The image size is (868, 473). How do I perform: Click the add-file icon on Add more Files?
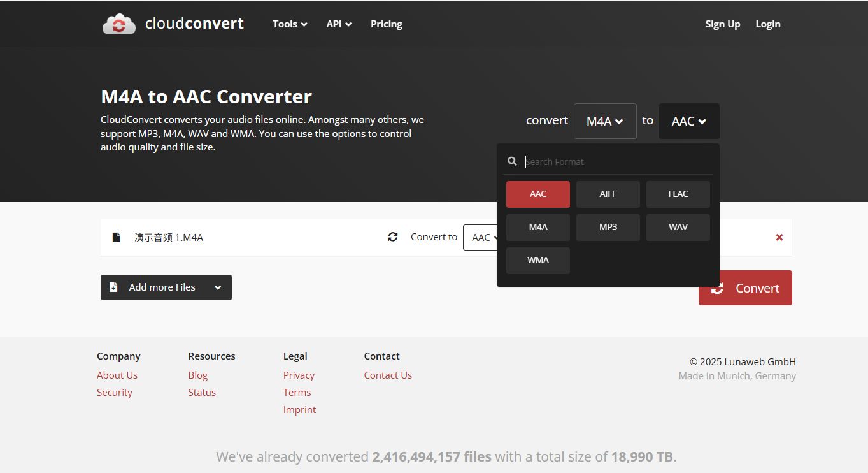coord(113,287)
